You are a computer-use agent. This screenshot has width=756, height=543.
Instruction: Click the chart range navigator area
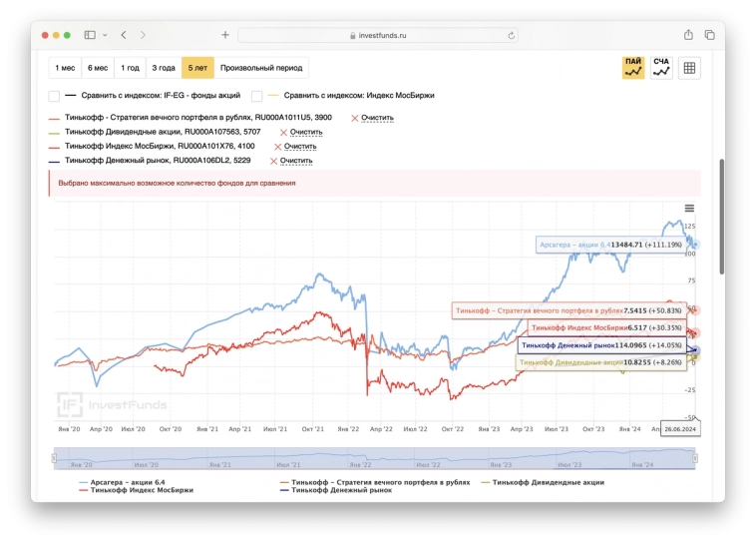[x=374, y=458]
